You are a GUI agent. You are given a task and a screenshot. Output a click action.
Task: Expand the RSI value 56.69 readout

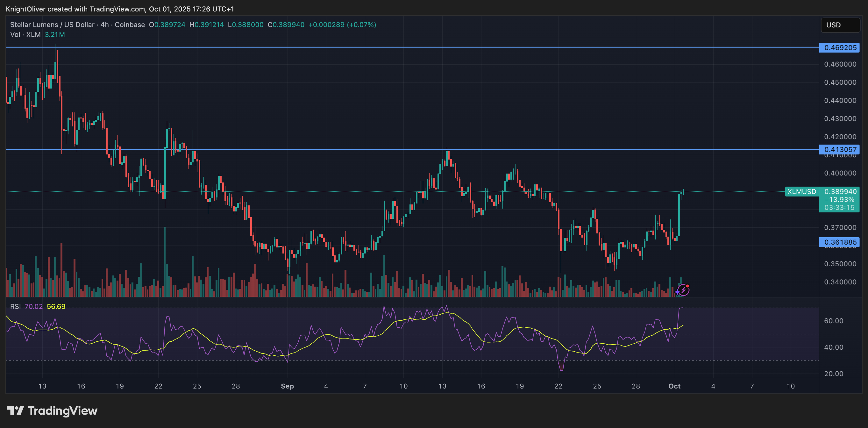point(56,307)
